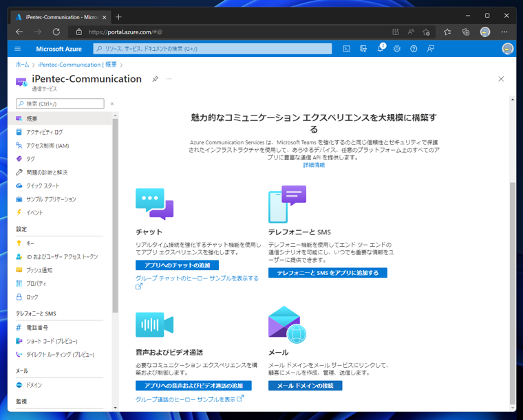Click the address bar URL
This screenshot has height=420, width=523.
click(125, 32)
